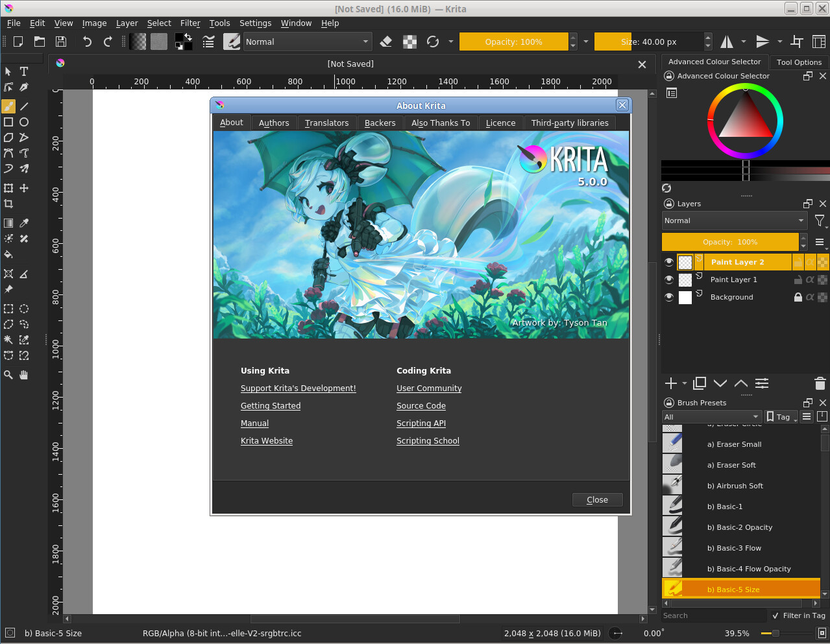Viewport: 830px width, 644px height.
Task: Select the Gradient tool
Action: (x=8, y=223)
